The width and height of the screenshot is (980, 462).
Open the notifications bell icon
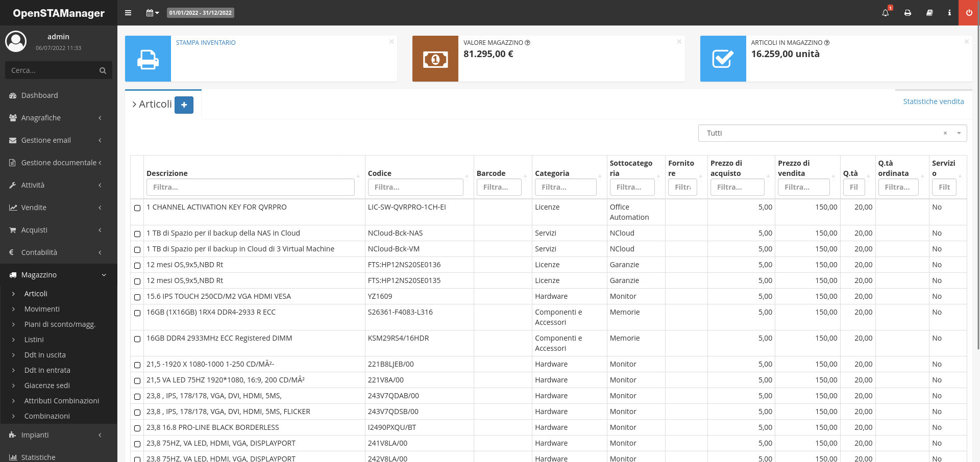[x=886, y=13]
